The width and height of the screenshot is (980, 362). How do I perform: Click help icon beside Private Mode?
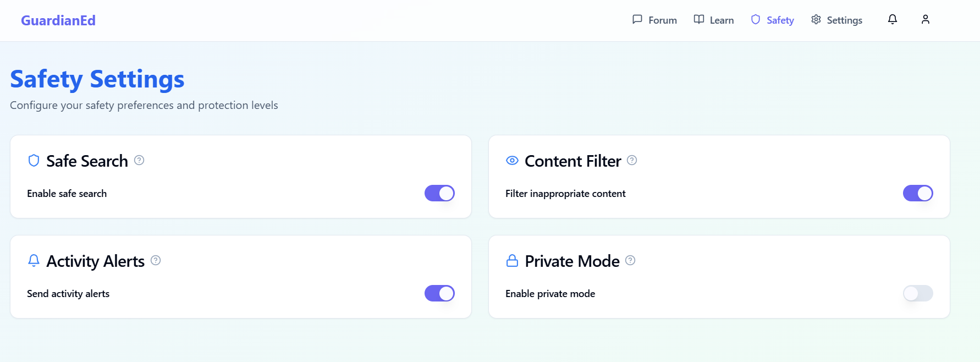(630, 260)
